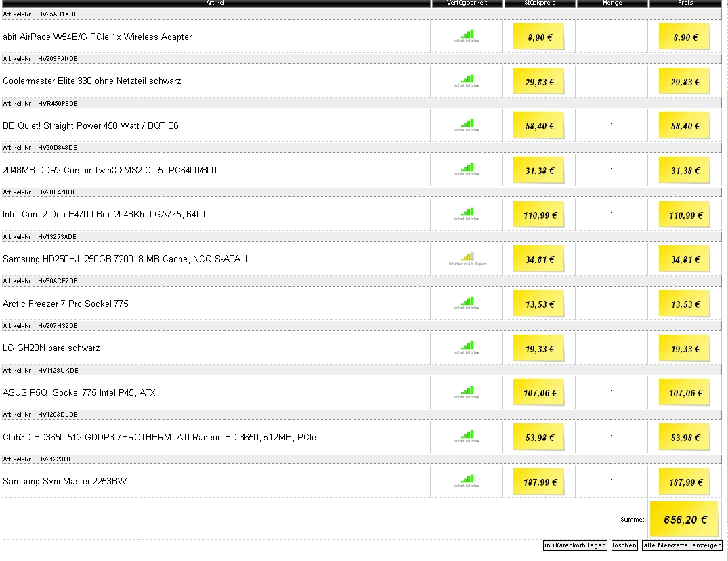Image resolution: width=728 pixels, height=561 pixels.
Task: Click availability icon for Club3D HD3650
Action: (x=467, y=436)
